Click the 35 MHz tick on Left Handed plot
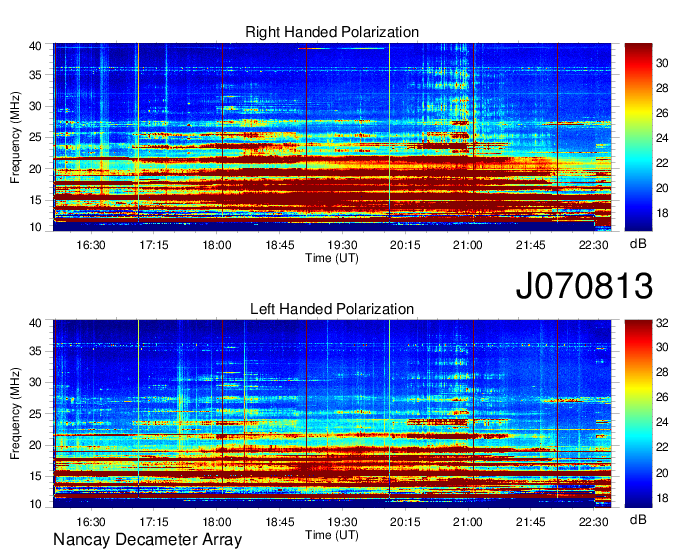 click(35, 352)
